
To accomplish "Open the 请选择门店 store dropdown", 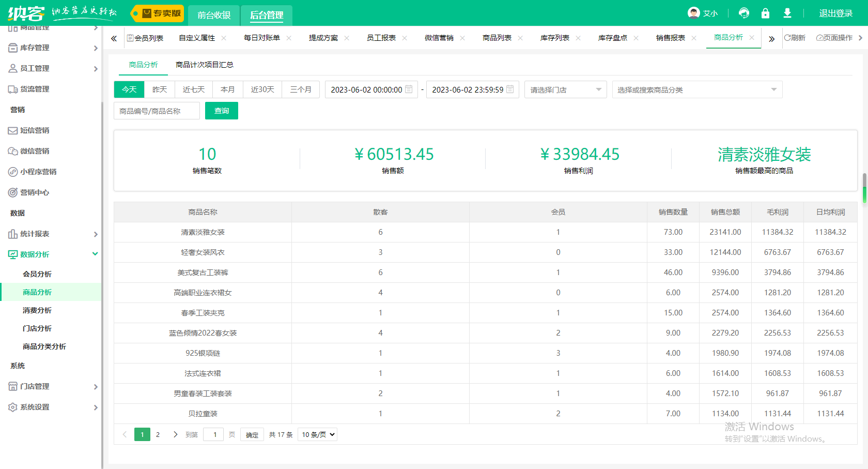I will (x=565, y=89).
